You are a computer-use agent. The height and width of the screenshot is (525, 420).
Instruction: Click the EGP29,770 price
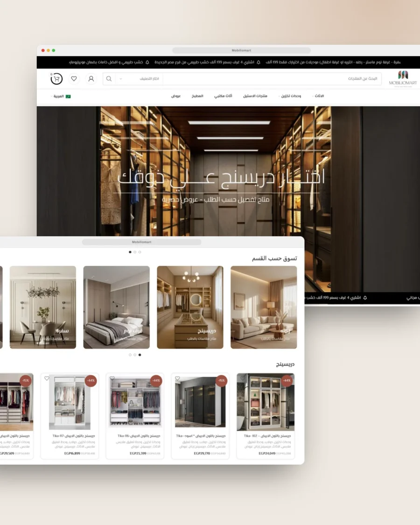pyautogui.click(x=202, y=453)
